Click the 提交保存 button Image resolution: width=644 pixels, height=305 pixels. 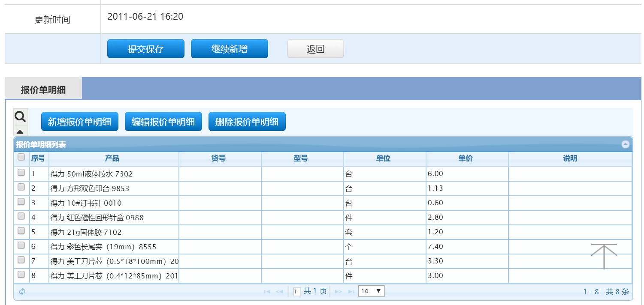click(x=146, y=49)
